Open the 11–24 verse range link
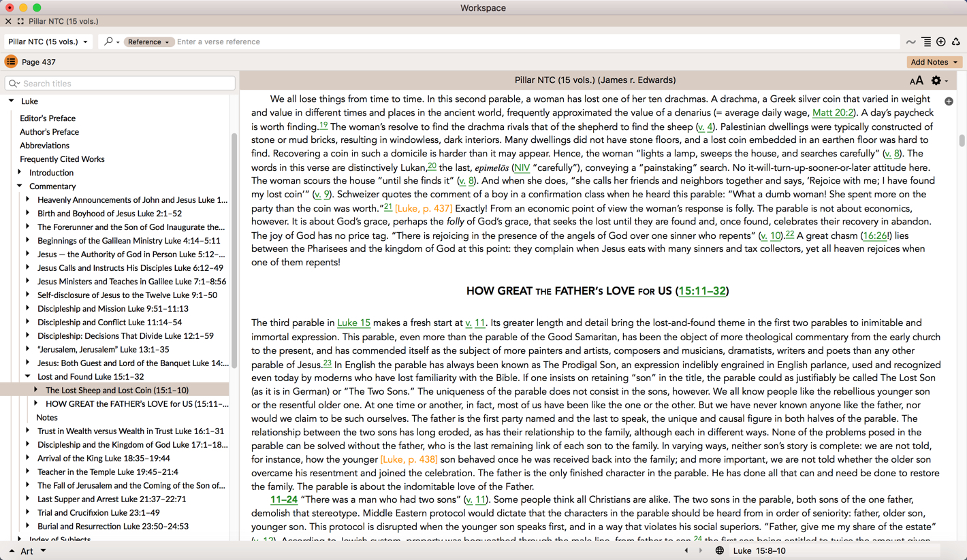 coord(284,499)
